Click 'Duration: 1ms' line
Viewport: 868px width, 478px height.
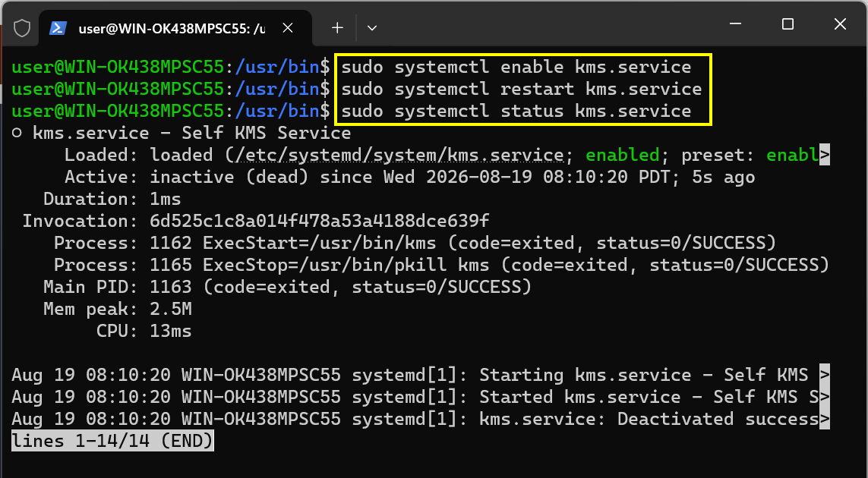[x=112, y=199]
